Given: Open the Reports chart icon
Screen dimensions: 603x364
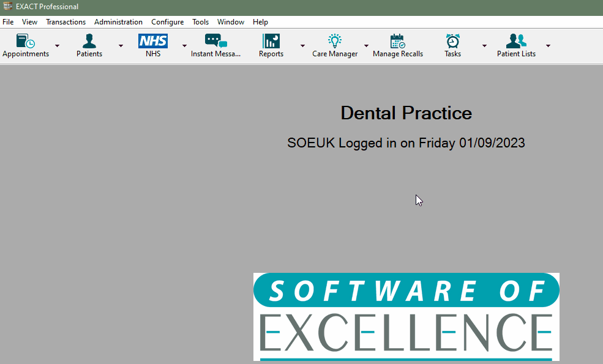Looking at the screenshot, I should click(x=271, y=42).
